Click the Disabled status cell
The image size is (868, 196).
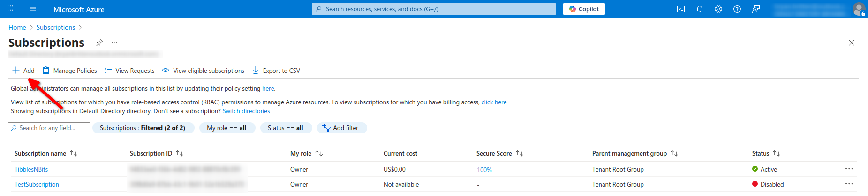[768, 184]
